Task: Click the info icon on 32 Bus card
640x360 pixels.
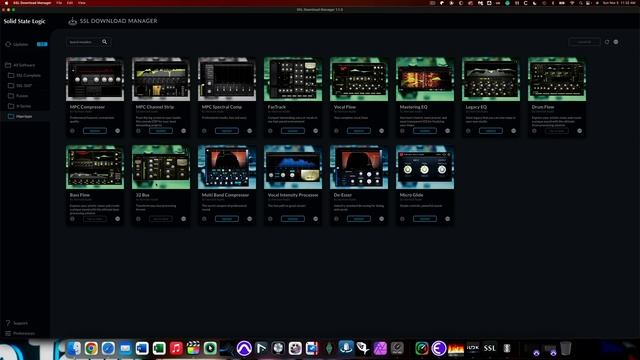Action: coord(138,219)
